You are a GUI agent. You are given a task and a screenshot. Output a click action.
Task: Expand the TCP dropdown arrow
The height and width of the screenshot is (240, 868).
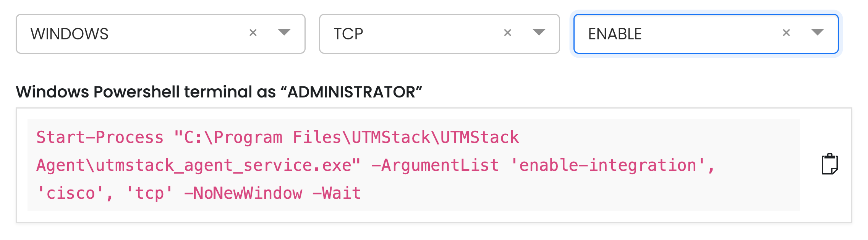[x=539, y=32]
